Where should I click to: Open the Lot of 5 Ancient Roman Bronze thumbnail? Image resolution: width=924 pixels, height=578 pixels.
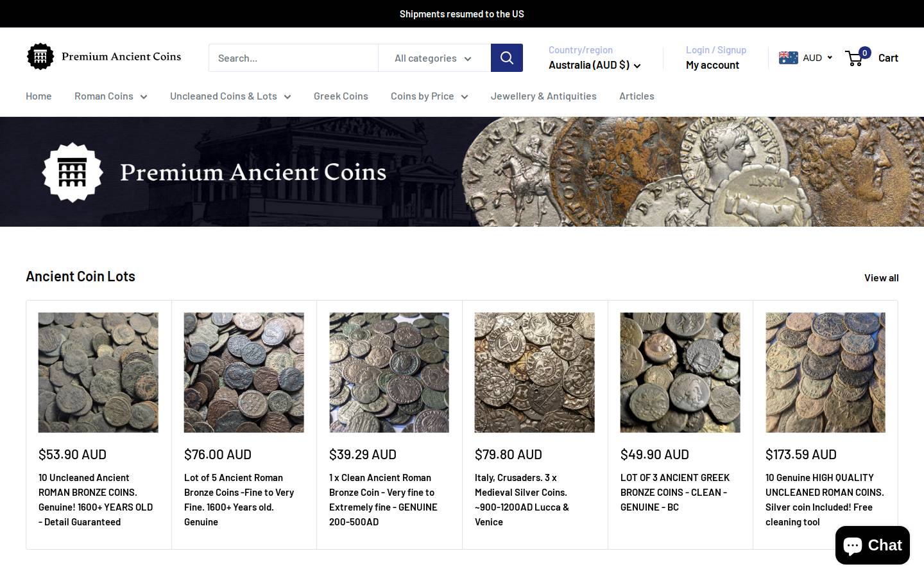244,372
